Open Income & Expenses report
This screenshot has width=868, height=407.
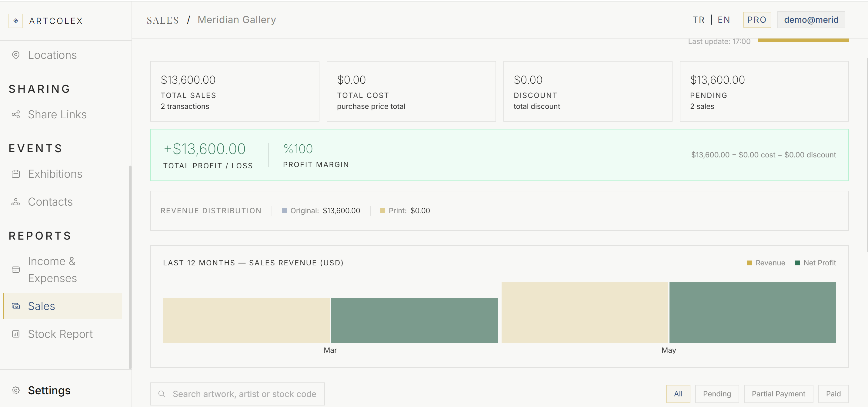pos(62,270)
